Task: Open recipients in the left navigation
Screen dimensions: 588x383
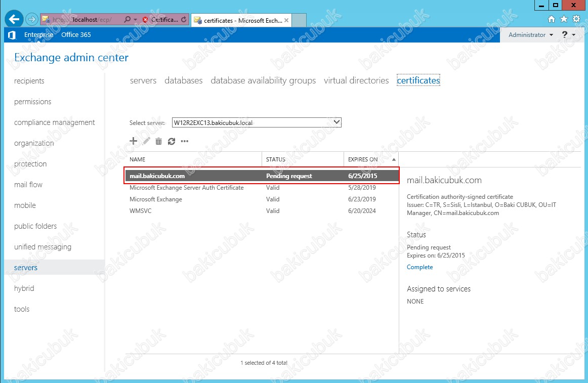Action: click(x=29, y=81)
